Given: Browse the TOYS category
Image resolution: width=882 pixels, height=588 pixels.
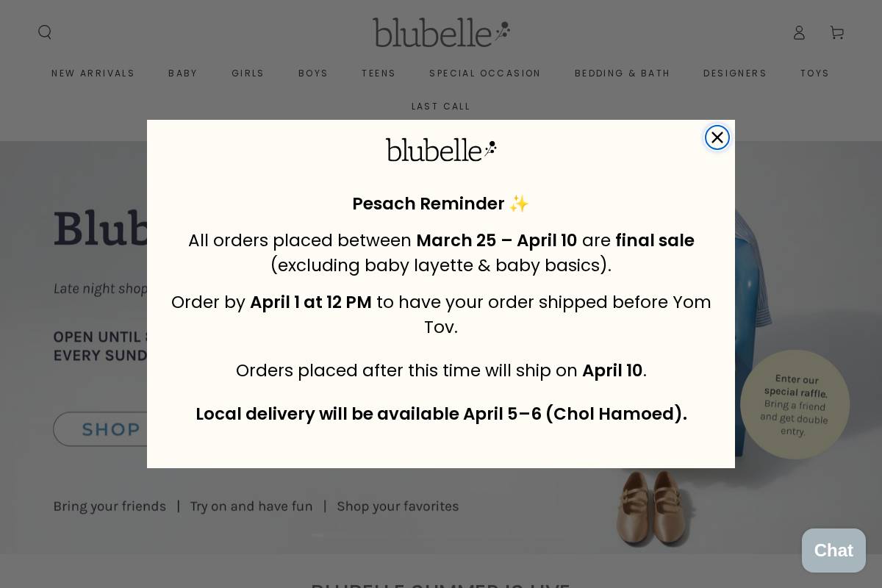Looking at the screenshot, I should 814,73.
